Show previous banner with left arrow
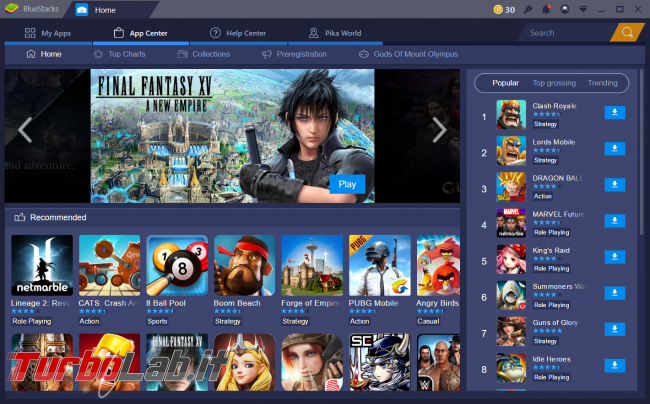This screenshot has width=650, height=404. pos(25,130)
